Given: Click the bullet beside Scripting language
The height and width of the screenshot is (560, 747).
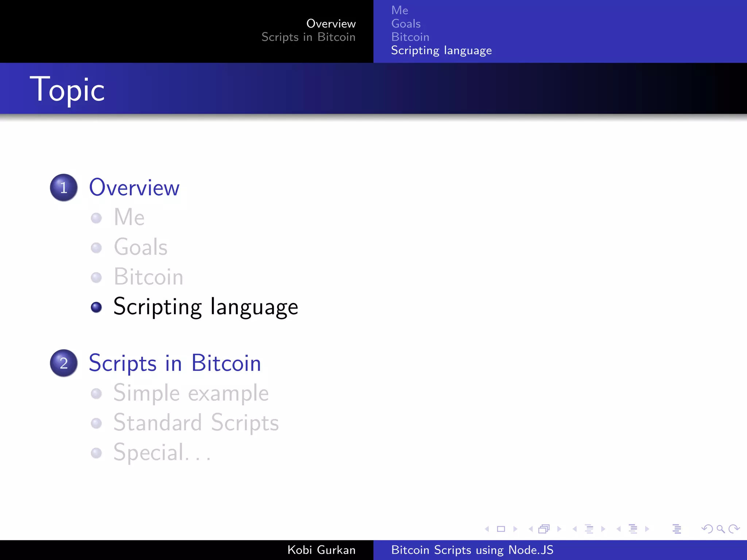Looking at the screenshot, I should click(96, 307).
